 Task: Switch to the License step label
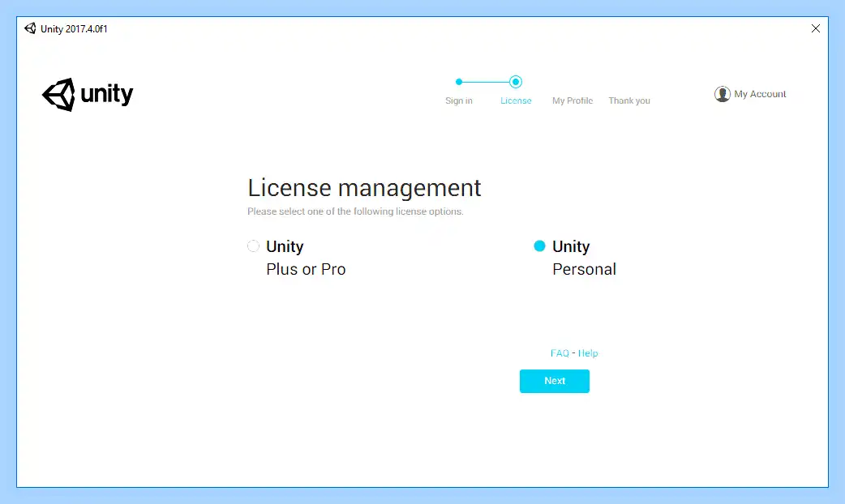(x=516, y=100)
